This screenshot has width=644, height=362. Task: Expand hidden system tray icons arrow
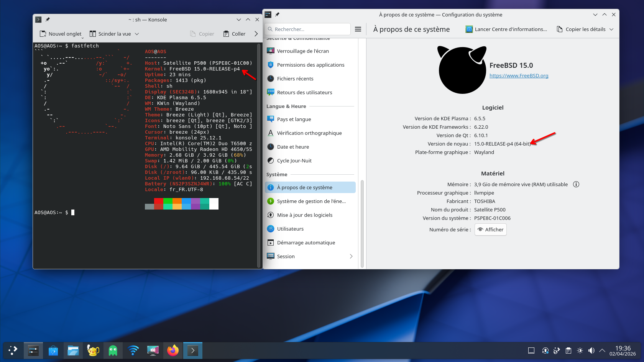(x=602, y=351)
